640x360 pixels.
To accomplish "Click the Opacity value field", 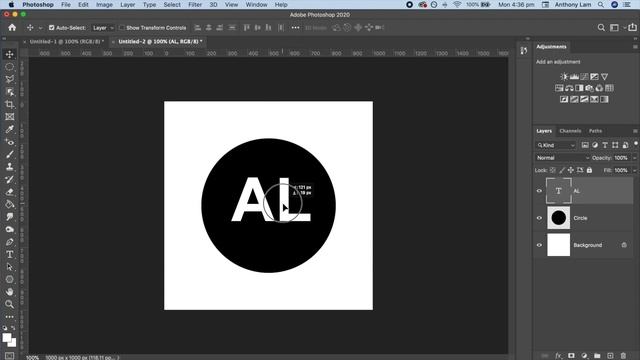I will 621,158.
